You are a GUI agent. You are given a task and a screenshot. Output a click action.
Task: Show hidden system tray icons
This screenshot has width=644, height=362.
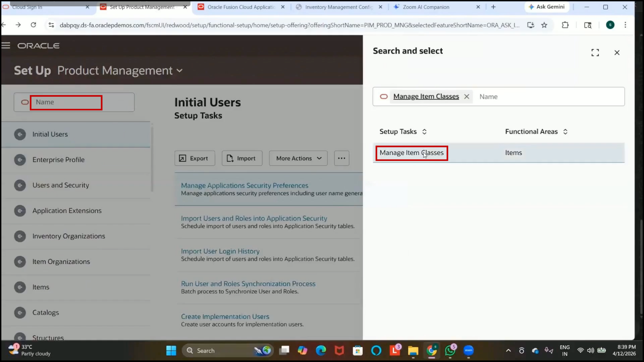point(508,351)
